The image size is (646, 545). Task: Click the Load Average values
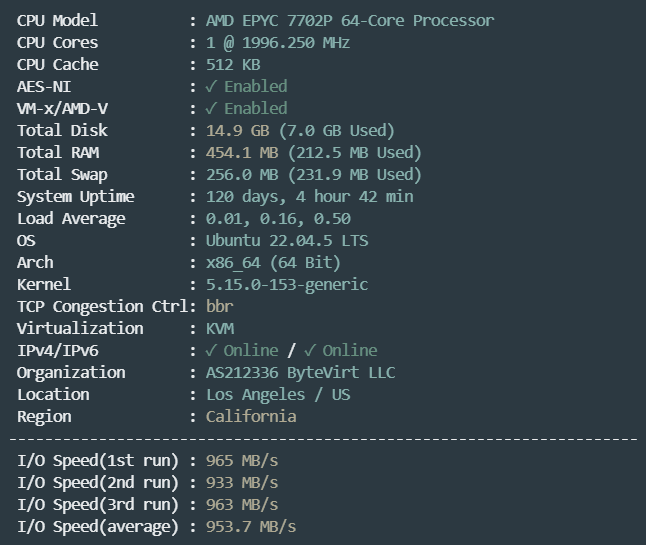[x=278, y=219]
